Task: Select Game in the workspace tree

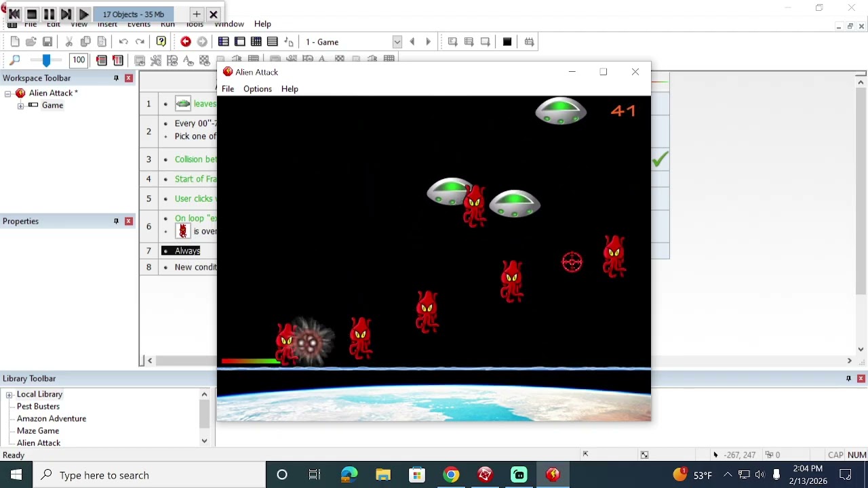Action: pos(52,105)
